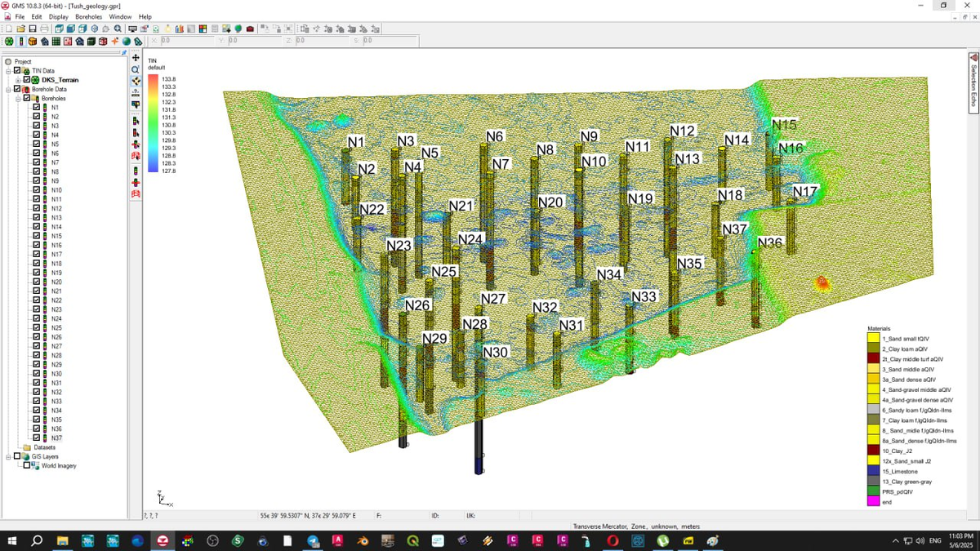Open the Display menu
Viewport: 980px width, 551px height.
click(x=59, y=16)
